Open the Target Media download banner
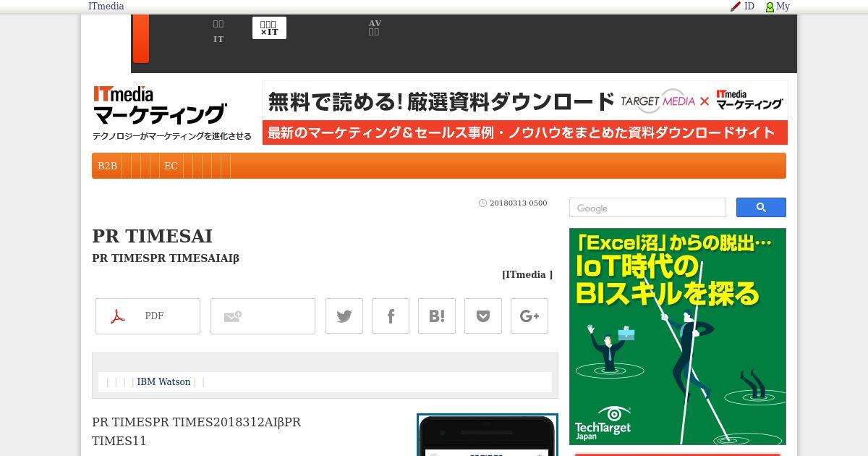 (524, 112)
